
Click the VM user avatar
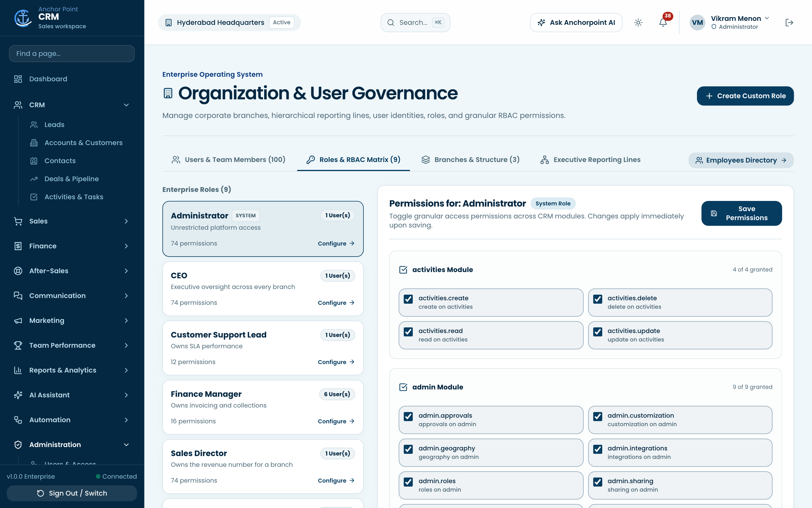tap(697, 23)
